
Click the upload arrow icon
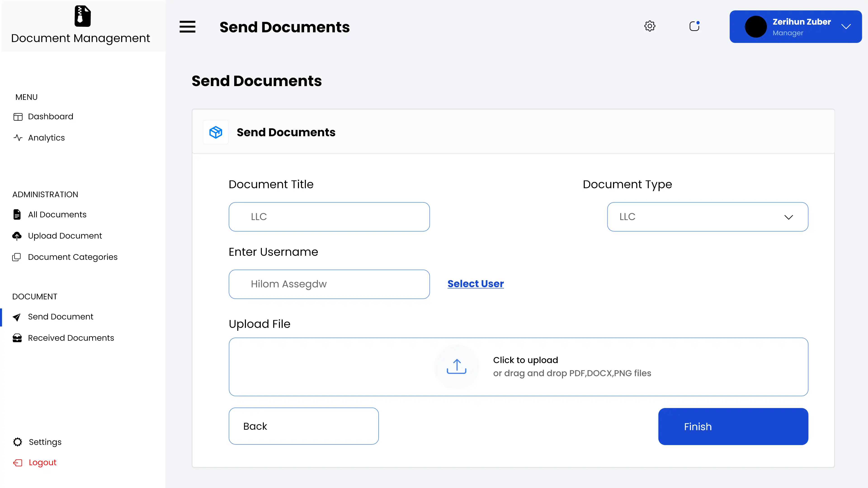[x=456, y=366]
